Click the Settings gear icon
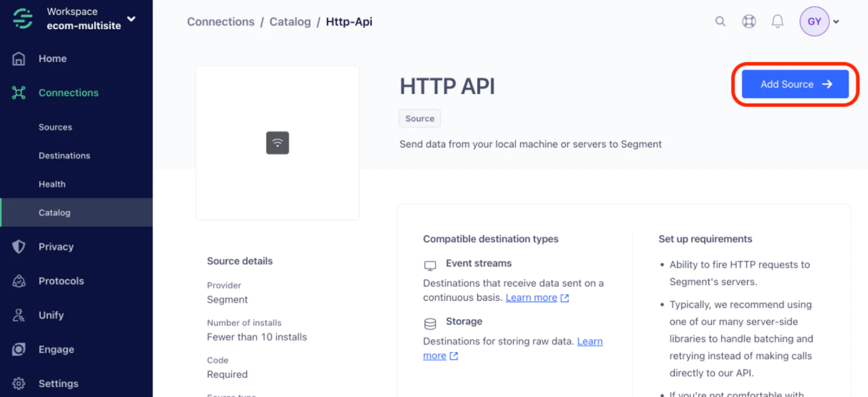This screenshot has width=868, height=397. coord(19,383)
